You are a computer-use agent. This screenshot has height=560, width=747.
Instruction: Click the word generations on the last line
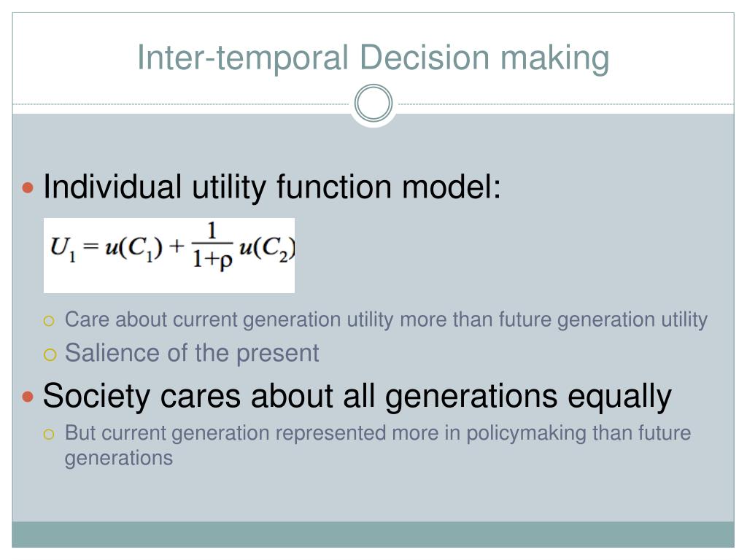(119, 458)
